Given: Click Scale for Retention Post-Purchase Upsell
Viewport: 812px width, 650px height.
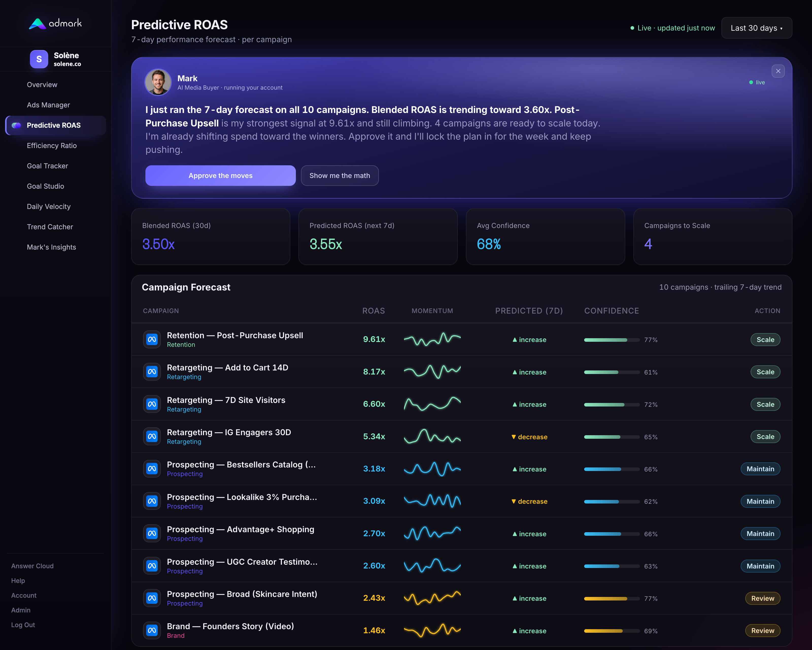Looking at the screenshot, I should point(765,340).
